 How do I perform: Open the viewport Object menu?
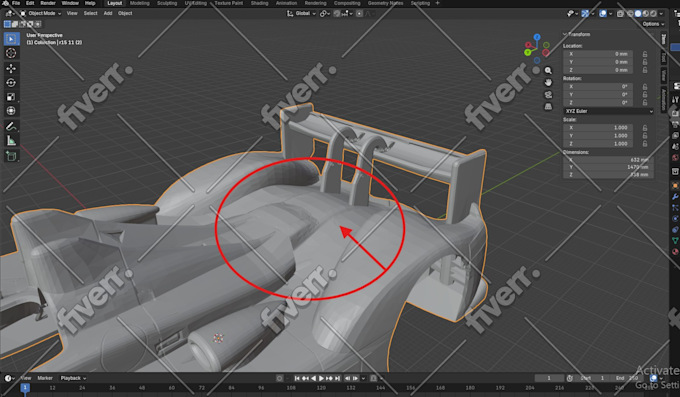tap(125, 13)
